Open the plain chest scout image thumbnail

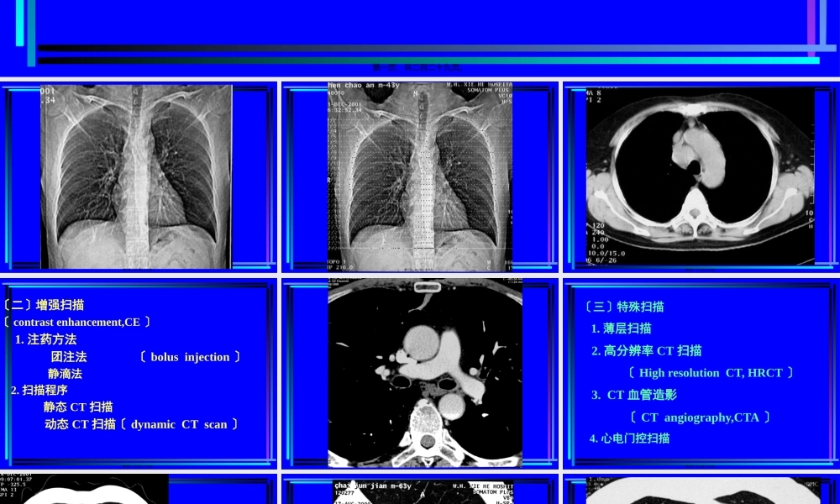137,176
